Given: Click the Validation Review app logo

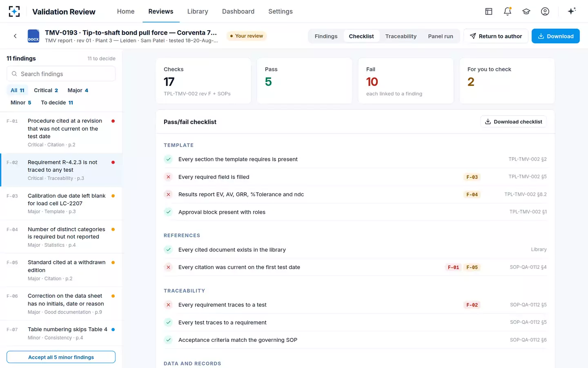Looking at the screenshot, I should (14, 11).
